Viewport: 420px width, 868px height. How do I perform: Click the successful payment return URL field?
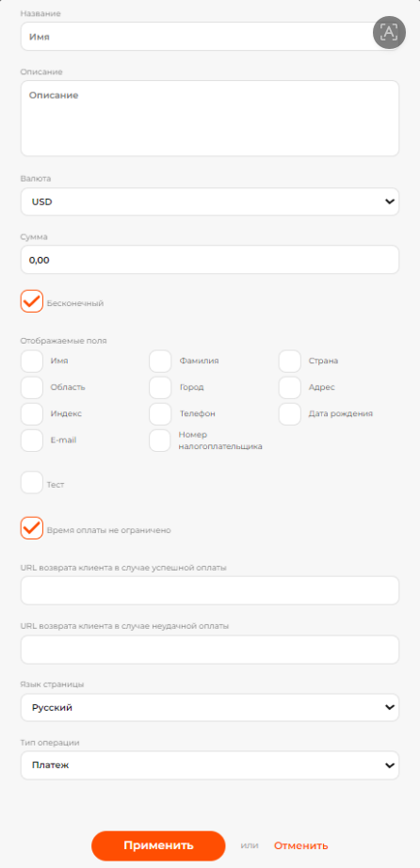coord(210,590)
